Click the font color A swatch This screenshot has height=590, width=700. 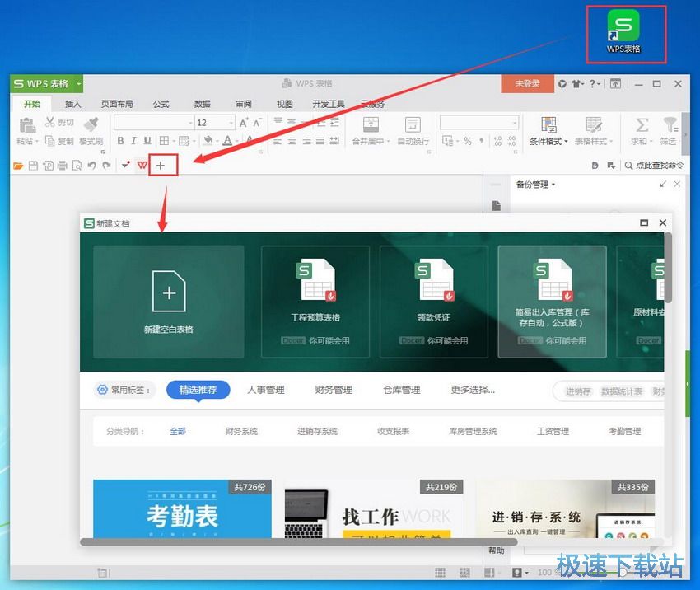[227, 141]
